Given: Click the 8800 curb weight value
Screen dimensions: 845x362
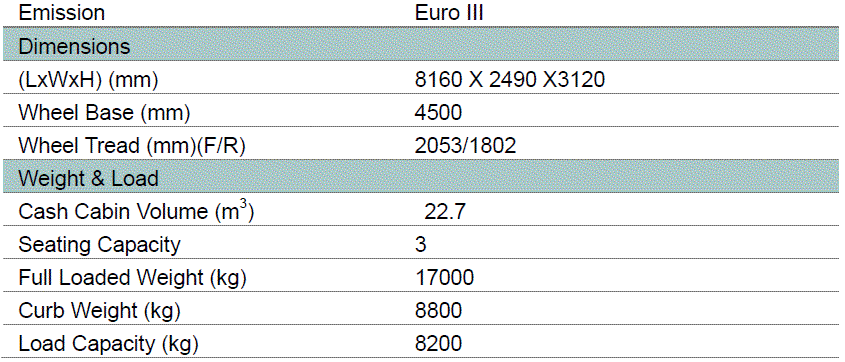Looking at the screenshot, I should click(438, 311).
